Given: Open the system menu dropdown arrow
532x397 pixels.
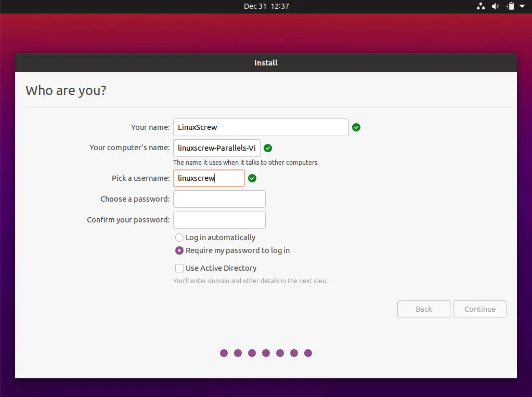Looking at the screenshot, I should [522, 6].
